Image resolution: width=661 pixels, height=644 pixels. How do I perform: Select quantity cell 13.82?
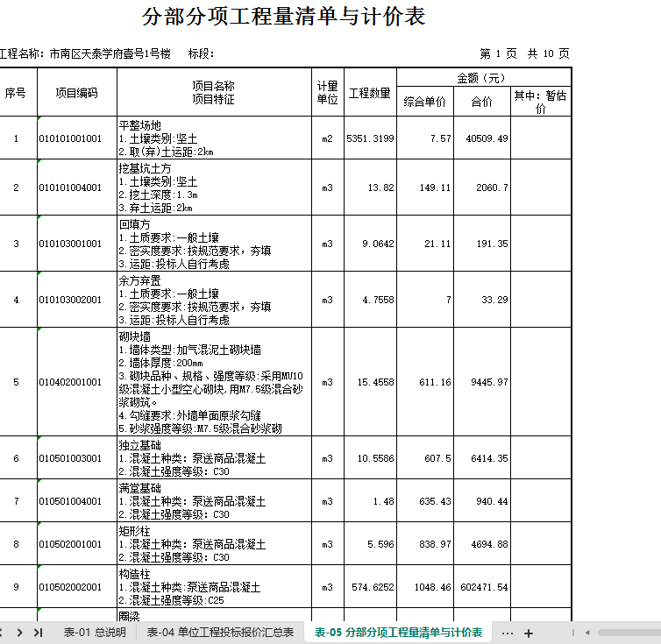(370, 188)
